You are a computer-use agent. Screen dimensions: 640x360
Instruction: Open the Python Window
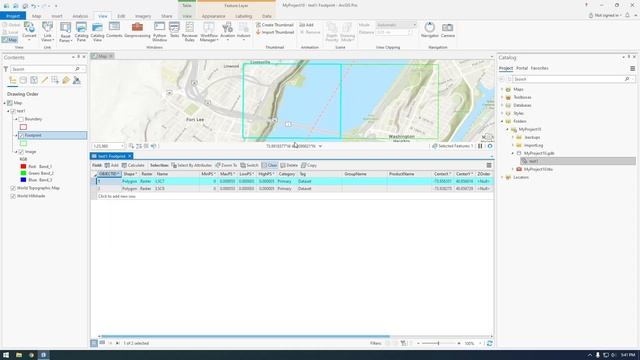159,32
